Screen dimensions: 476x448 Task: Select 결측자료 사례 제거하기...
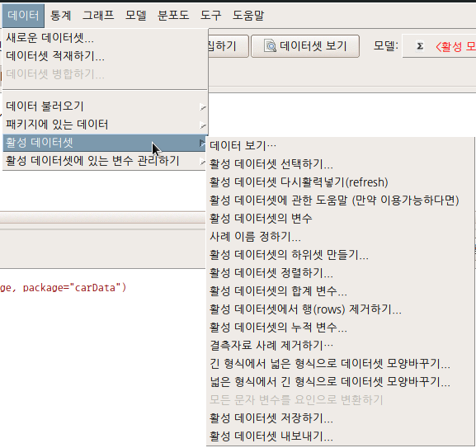pos(340,346)
